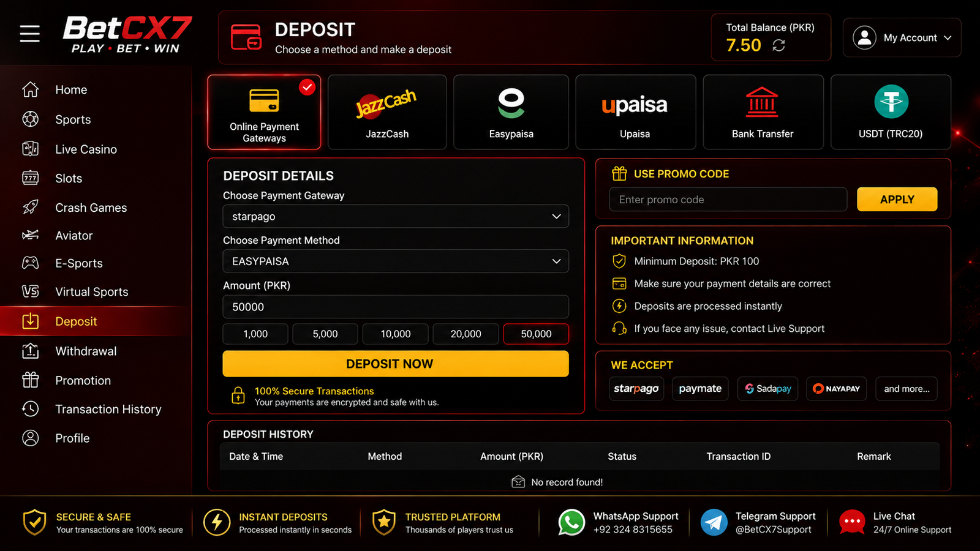The image size is (980, 551).
Task: Choose the 50,000 quick amount
Action: (536, 334)
